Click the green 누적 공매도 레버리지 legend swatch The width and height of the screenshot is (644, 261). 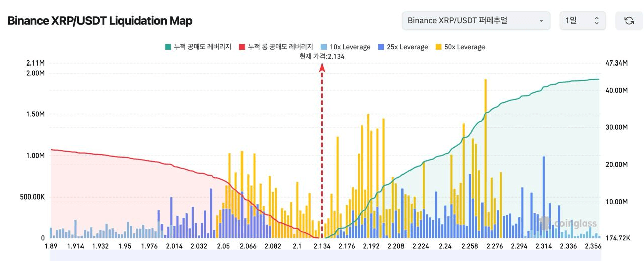[168, 47]
